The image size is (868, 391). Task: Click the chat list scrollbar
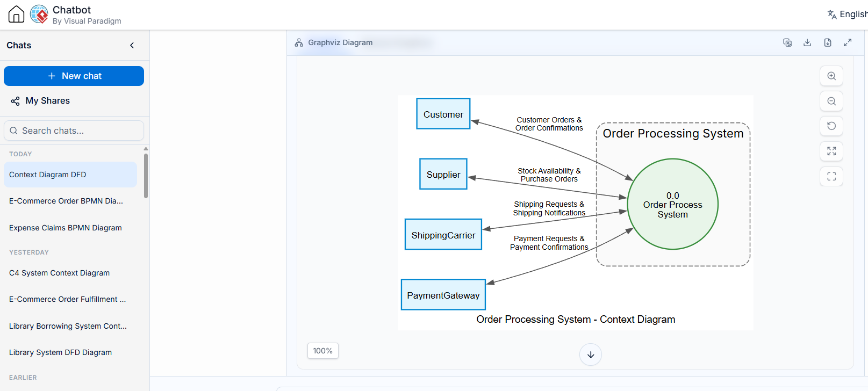(146, 175)
